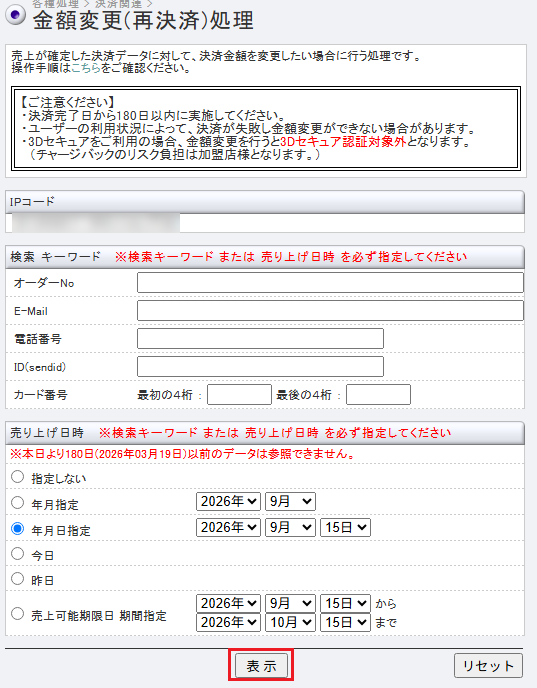This screenshot has height=688, width=537.
Task: Click the 最初の4桁 card number field
Action: point(240,394)
